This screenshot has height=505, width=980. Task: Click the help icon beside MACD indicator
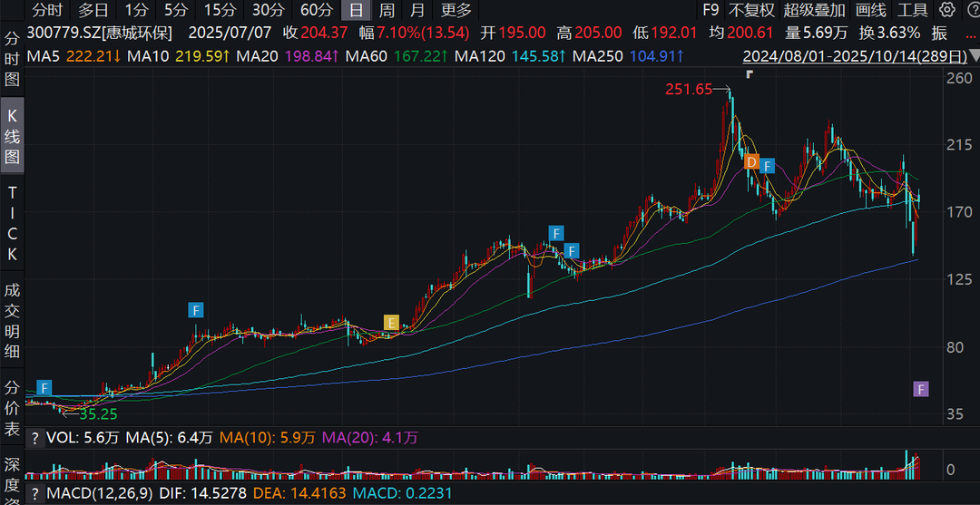tap(34, 494)
